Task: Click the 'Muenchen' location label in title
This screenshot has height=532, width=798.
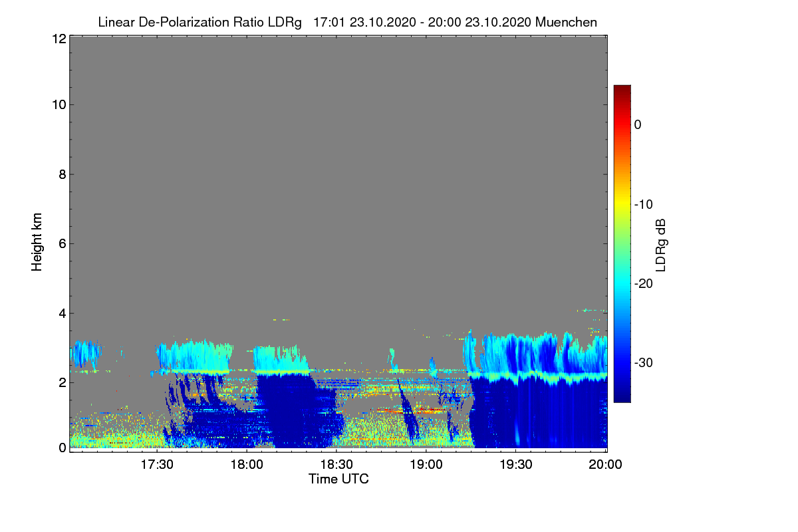Action: click(566, 23)
